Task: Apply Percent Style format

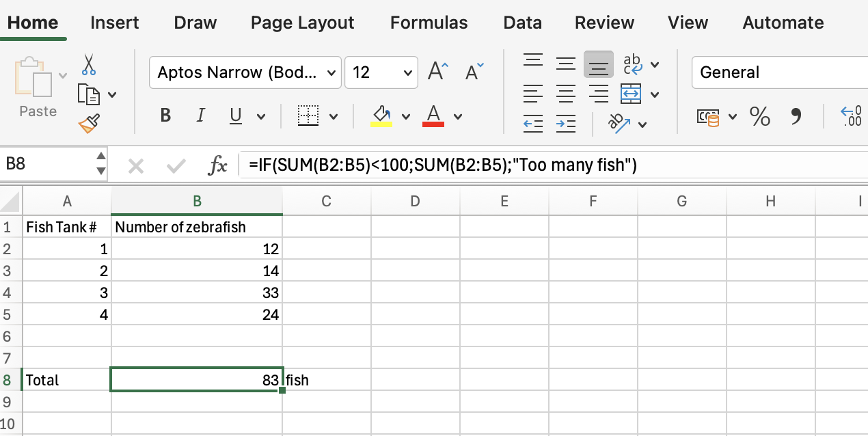Action: click(x=759, y=116)
